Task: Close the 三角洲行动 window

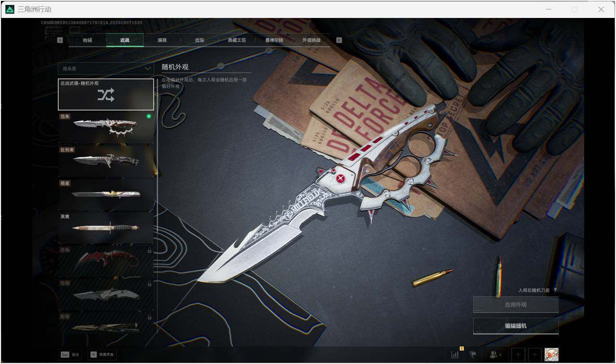Action: 601,9
